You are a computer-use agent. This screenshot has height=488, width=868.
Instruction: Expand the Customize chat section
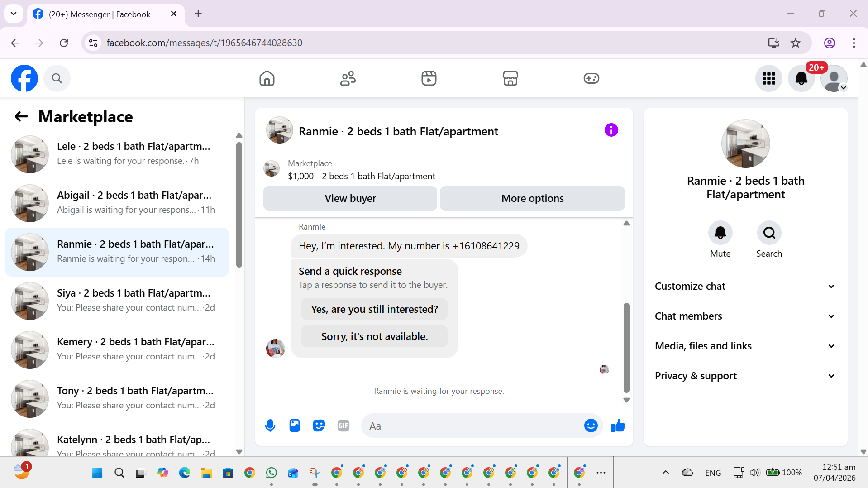click(745, 286)
